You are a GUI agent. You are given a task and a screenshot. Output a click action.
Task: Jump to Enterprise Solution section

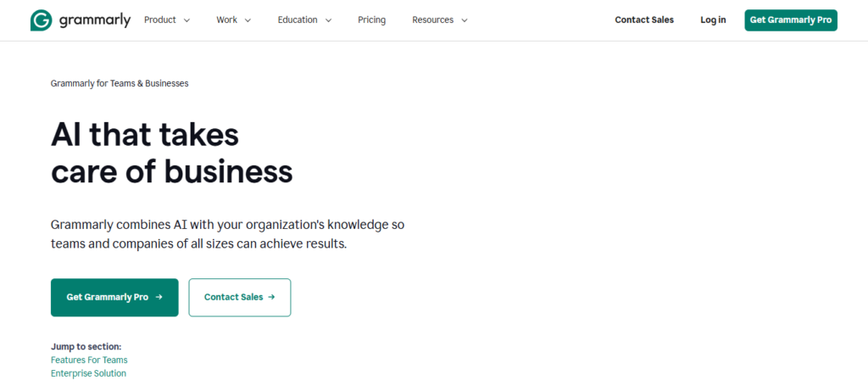[x=88, y=373]
